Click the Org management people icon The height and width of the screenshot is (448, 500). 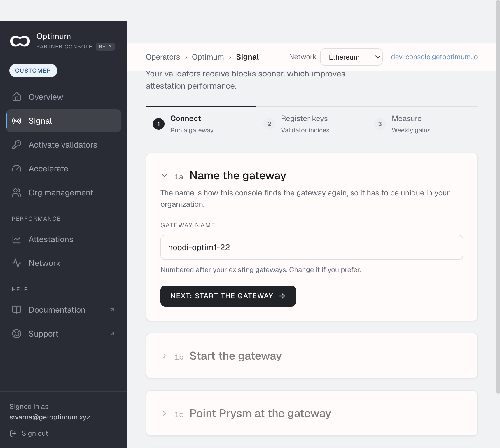point(17,192)
